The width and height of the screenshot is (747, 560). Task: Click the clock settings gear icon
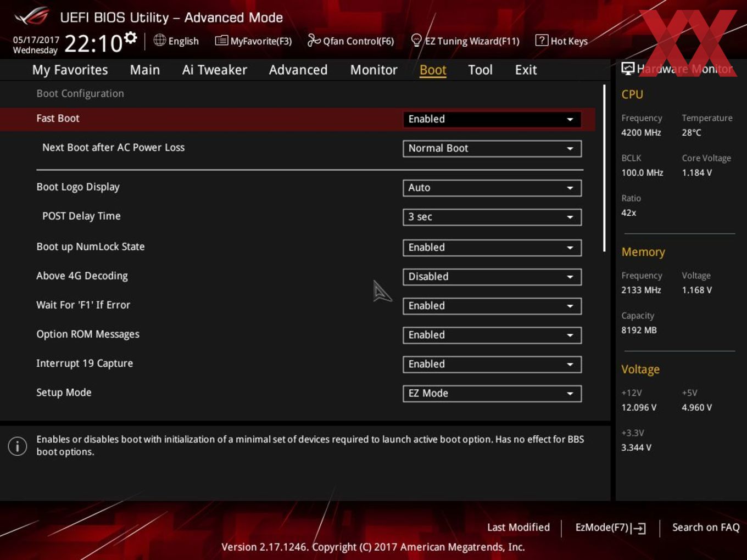click(x=131, y=37)
